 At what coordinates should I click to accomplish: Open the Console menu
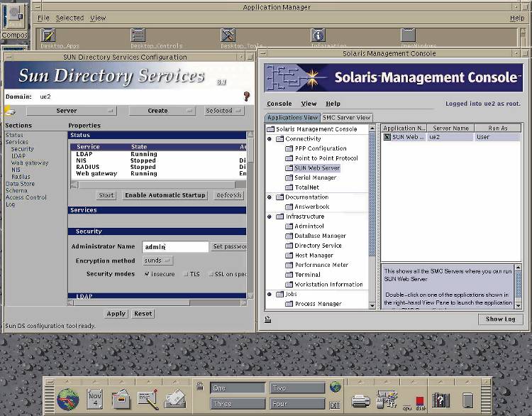[x=279, y=104]
